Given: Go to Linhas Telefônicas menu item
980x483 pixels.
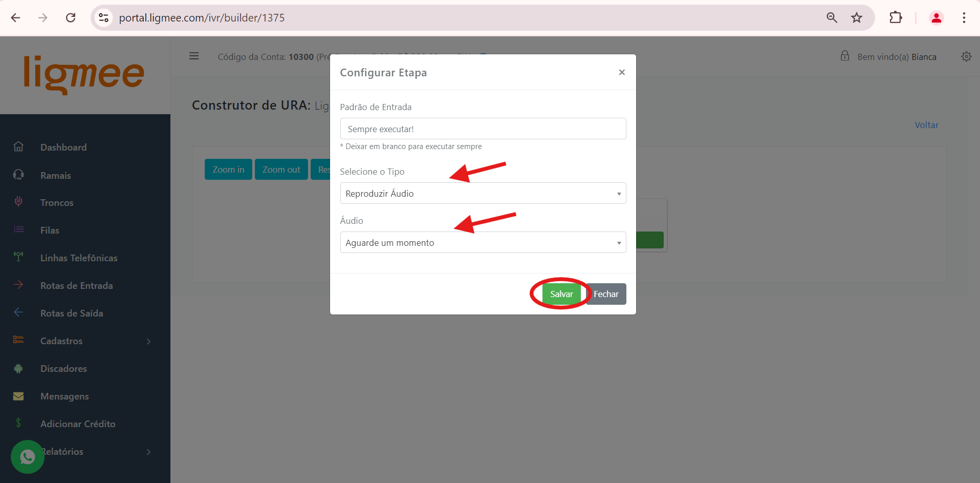Looking at the screenshot, I should [79, 258].
